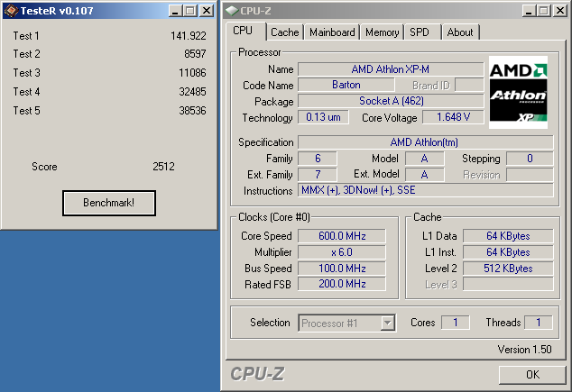
Task: Select the L1 Data 64 KBytes value
Action: click(x=508, y=236)
